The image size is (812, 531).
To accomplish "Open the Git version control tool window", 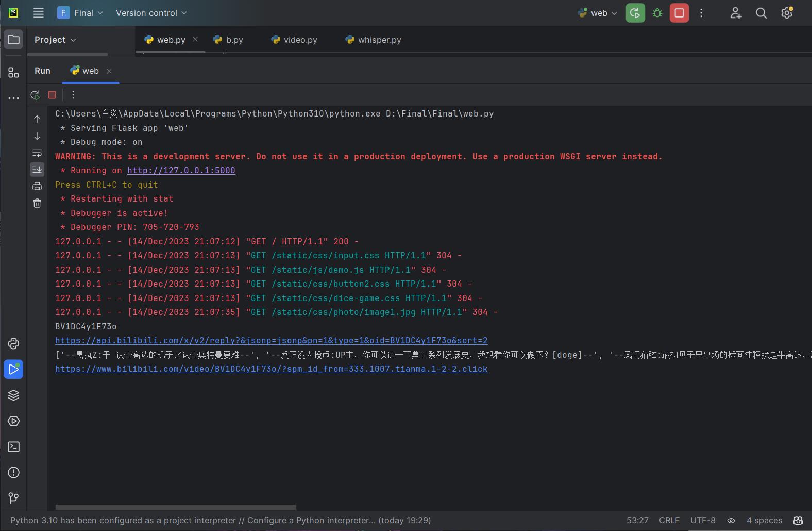I will [x=13, y=498].
